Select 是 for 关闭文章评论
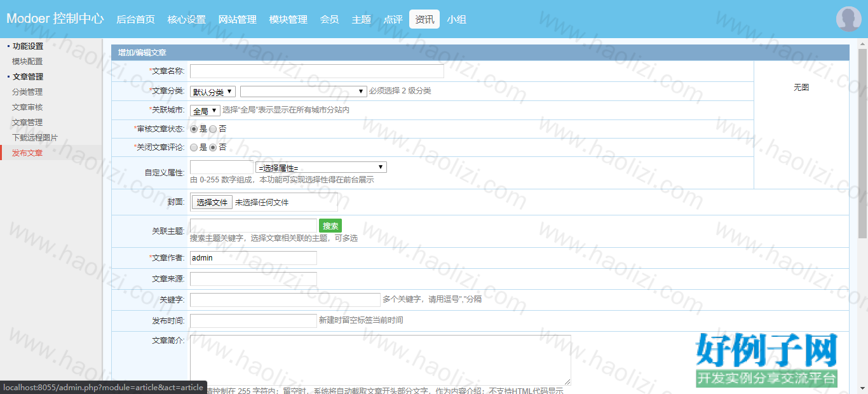Screen dimensions: 868x394 [194, 147]
